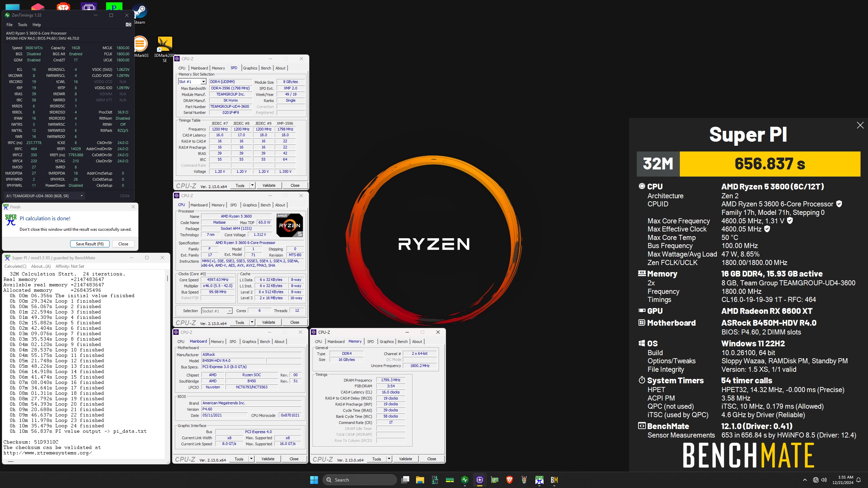This screenshot has width=868, height=488.
Task: Click the pencil cup taskbar icon
Action: (x=524, y=480)
